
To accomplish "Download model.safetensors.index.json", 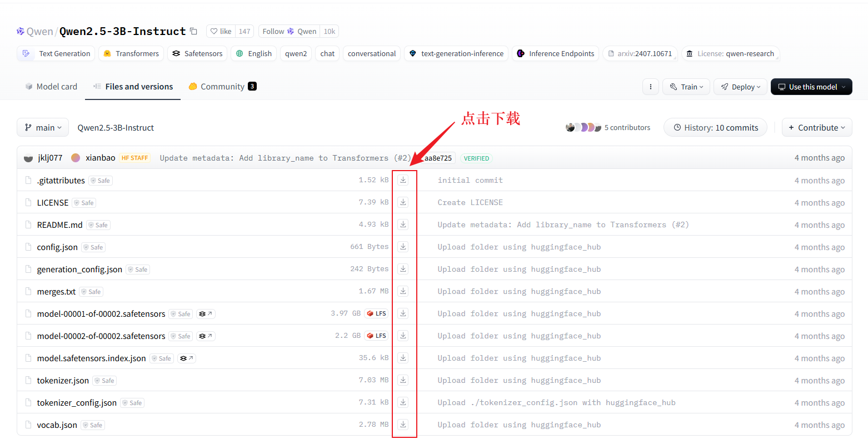I will coord(403,358).
